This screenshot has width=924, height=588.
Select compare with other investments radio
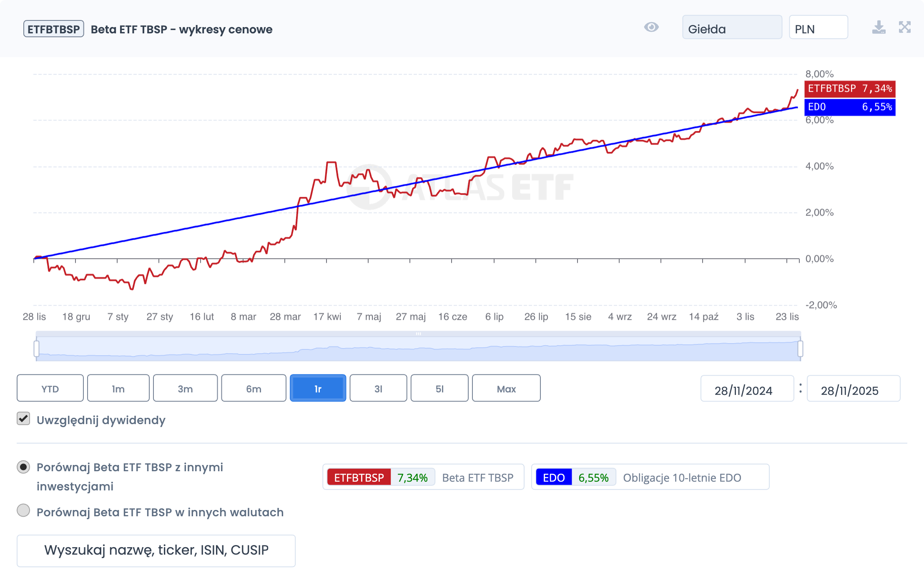click(23, 467)
